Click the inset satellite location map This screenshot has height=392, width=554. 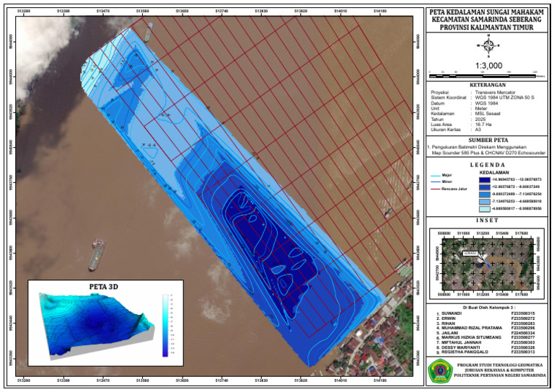(x=488, y=264)
